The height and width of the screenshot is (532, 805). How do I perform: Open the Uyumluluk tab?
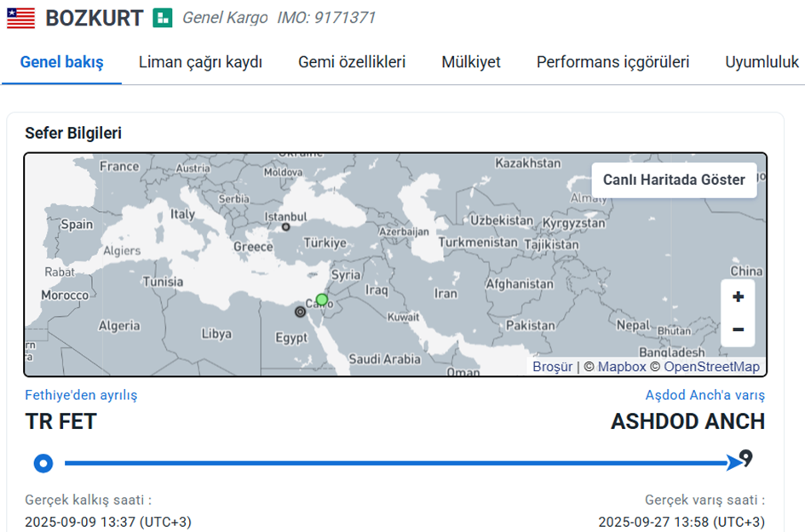point(762,62)
